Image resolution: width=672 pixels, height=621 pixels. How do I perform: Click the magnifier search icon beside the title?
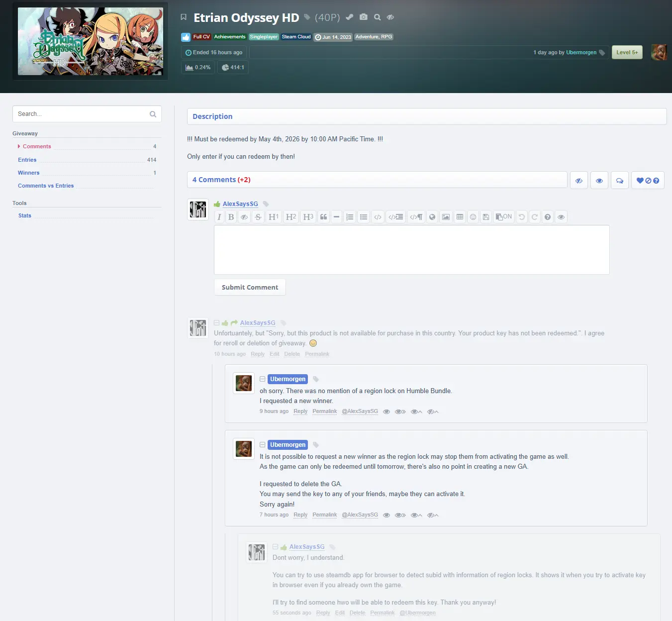[378, 17]
